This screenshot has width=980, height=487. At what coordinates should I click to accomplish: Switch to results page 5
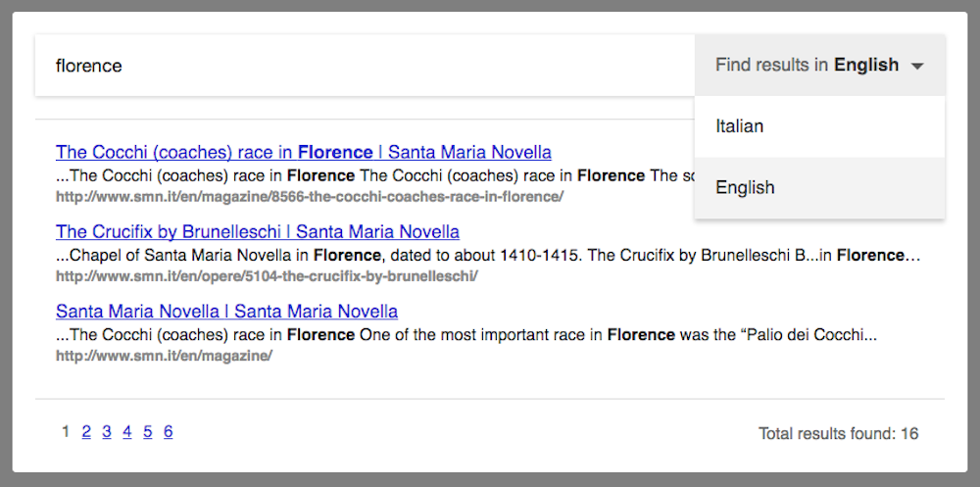point(148,431)
